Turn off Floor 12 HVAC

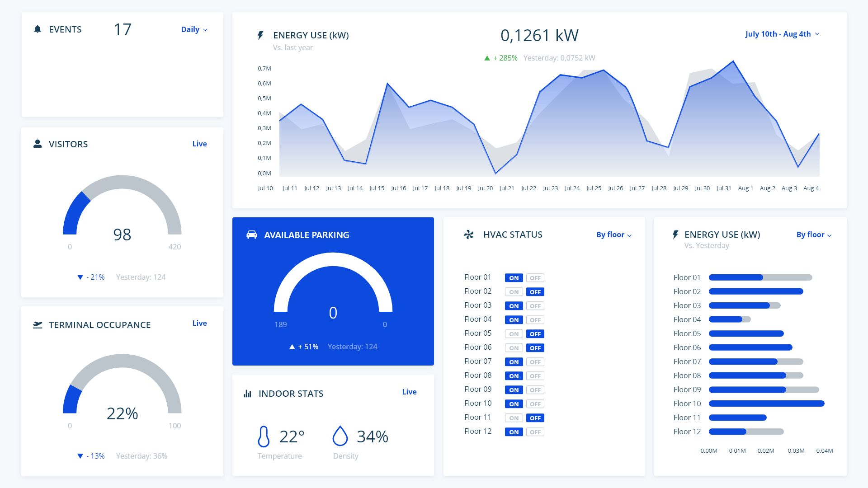pos(535,432)
